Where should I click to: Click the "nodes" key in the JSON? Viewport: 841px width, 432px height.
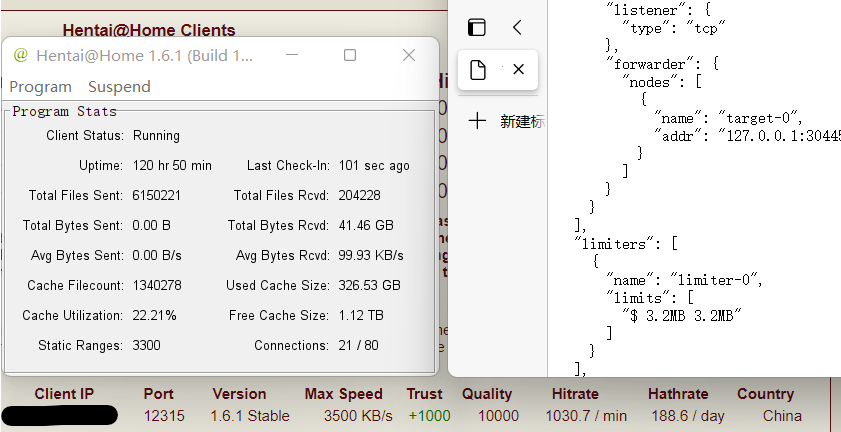click(651, 82)
